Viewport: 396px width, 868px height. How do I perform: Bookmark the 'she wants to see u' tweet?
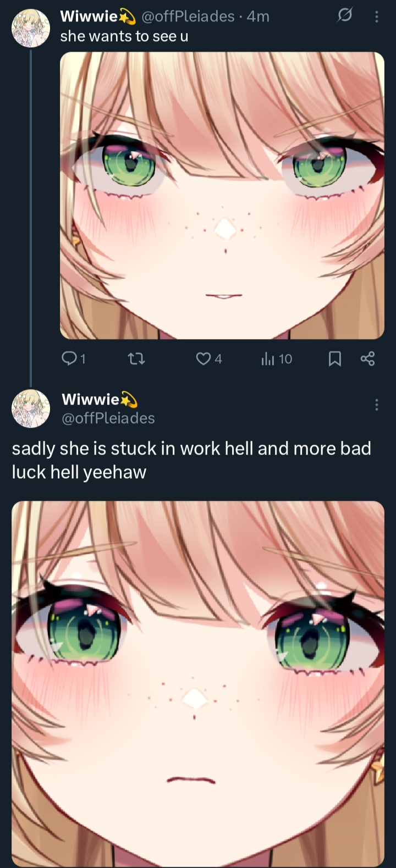tap(334, 359)
